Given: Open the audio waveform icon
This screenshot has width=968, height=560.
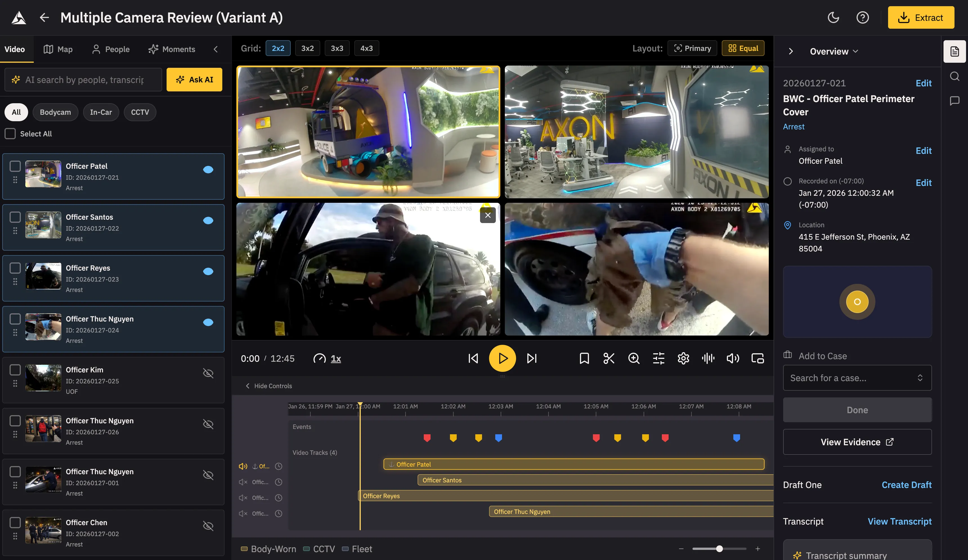Looking at the screenshot, I should [x=708, y=358].
